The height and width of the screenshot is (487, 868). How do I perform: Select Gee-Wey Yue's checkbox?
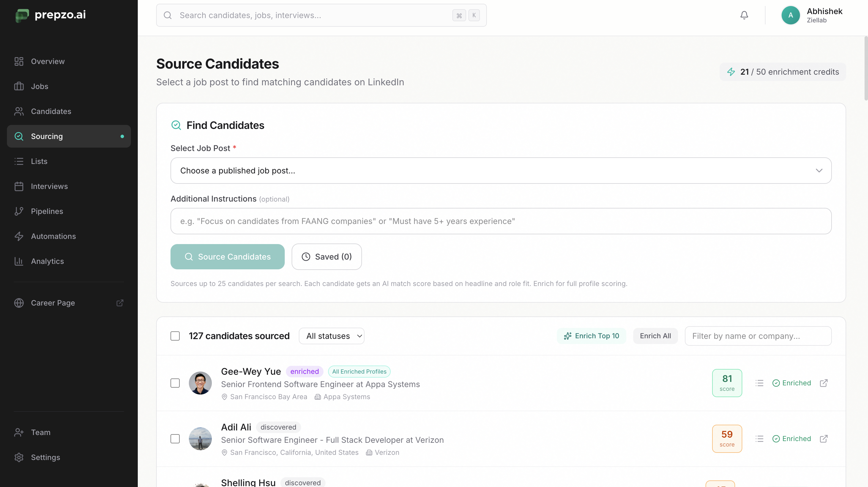175,383
